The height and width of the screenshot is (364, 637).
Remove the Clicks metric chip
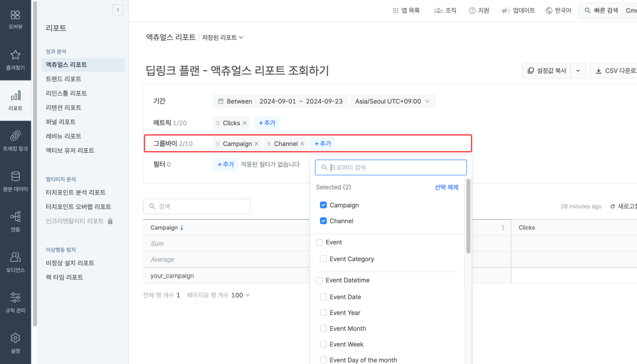click(244, 123)
